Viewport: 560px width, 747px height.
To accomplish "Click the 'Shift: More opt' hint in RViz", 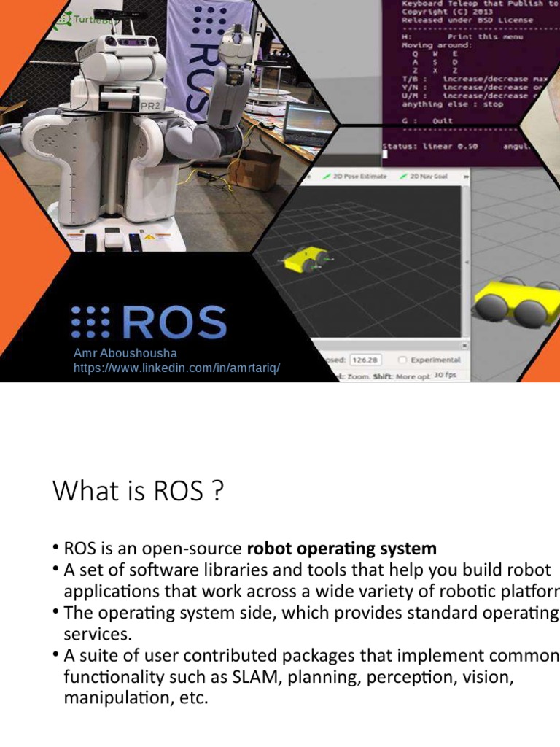I will pyautogui.click(x=401, y=376).
